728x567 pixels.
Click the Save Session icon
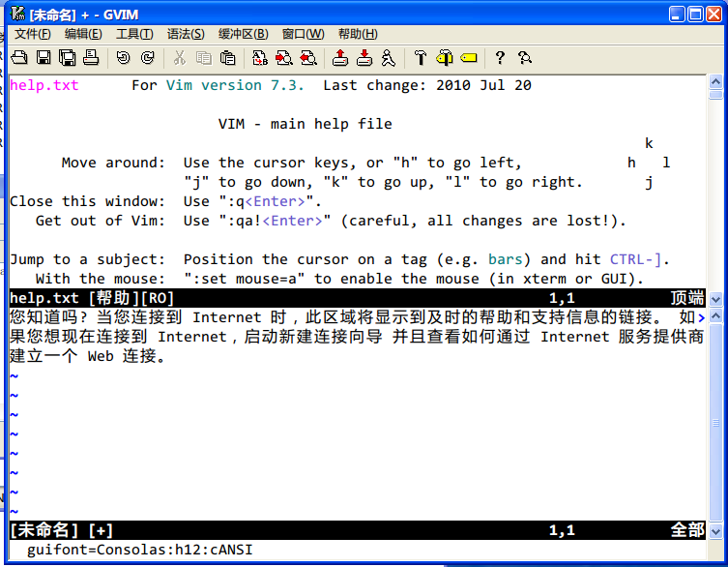point(364,58)
